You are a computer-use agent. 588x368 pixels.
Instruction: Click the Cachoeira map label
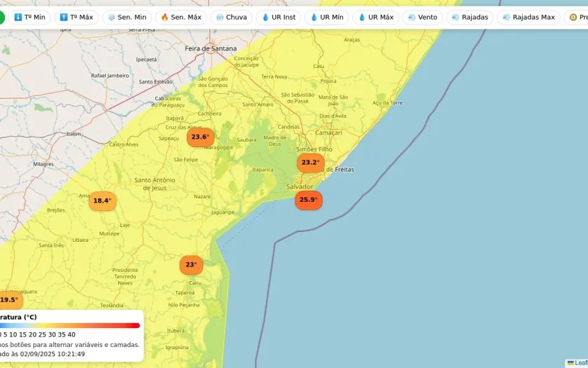209,114
